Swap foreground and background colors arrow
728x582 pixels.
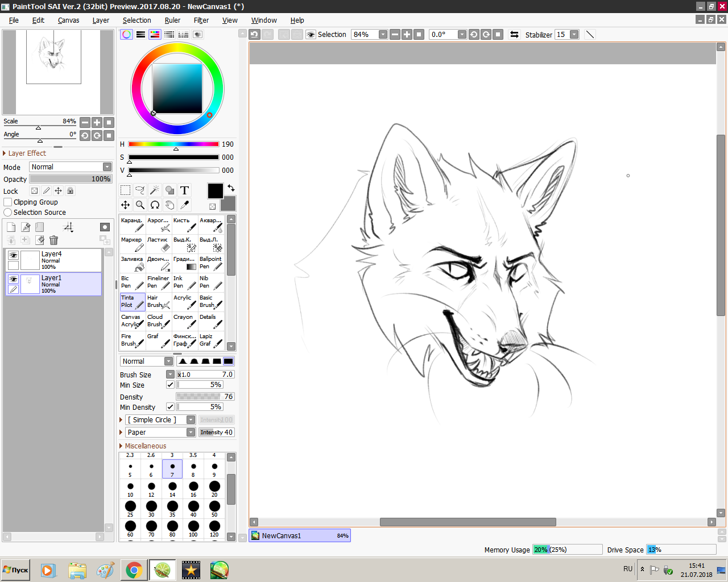pyautogui.click(x=231, y=188)
